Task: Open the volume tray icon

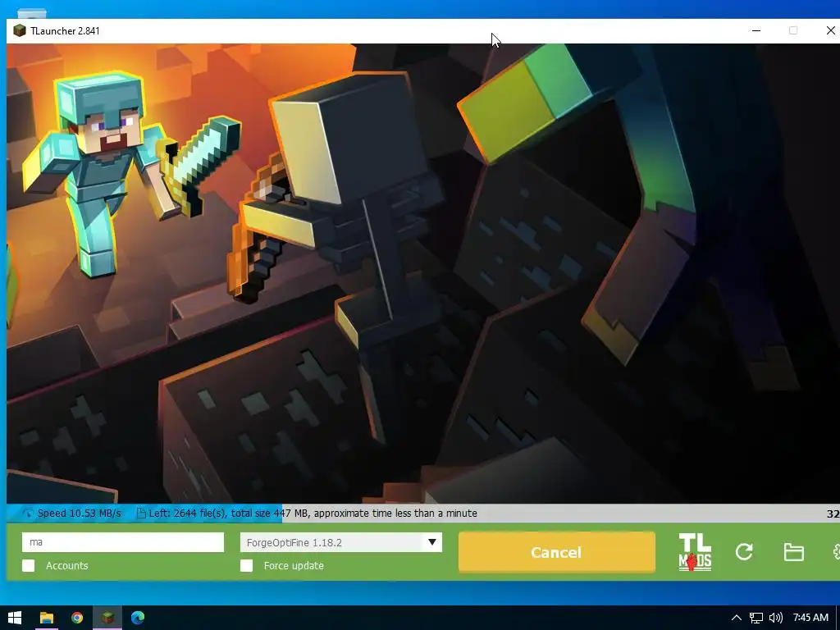Action: [775, 618]
